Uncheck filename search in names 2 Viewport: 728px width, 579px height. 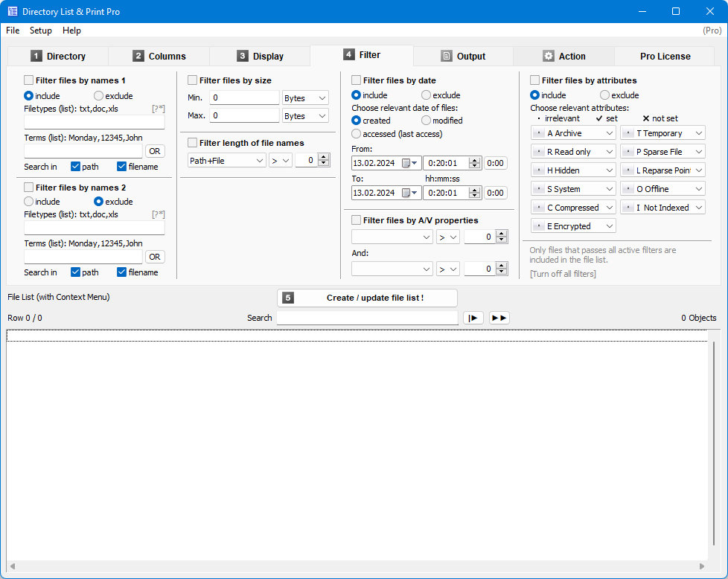pyautogui.click(x=121, y=272)
